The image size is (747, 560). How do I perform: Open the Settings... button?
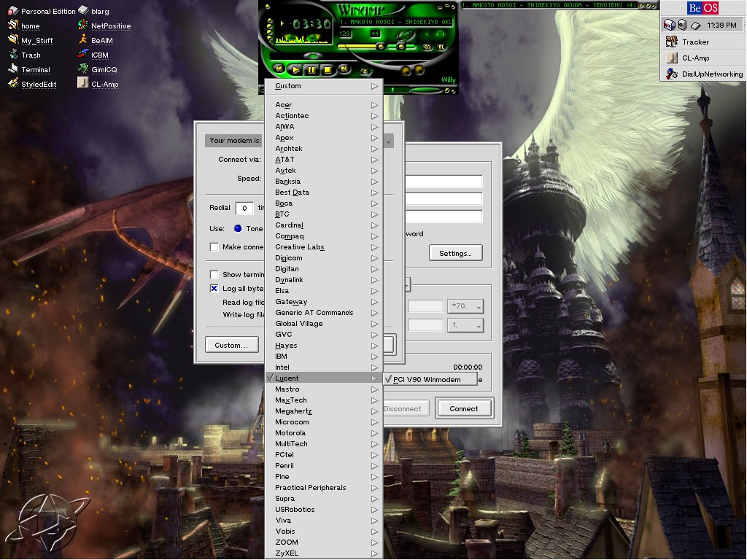[x=455, y=253]
